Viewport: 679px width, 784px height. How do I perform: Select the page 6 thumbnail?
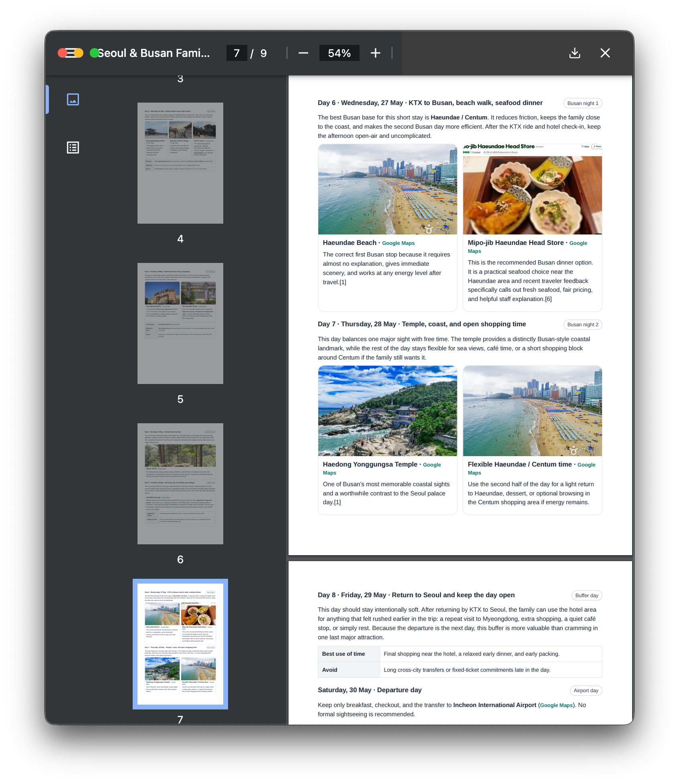(180, 484)
